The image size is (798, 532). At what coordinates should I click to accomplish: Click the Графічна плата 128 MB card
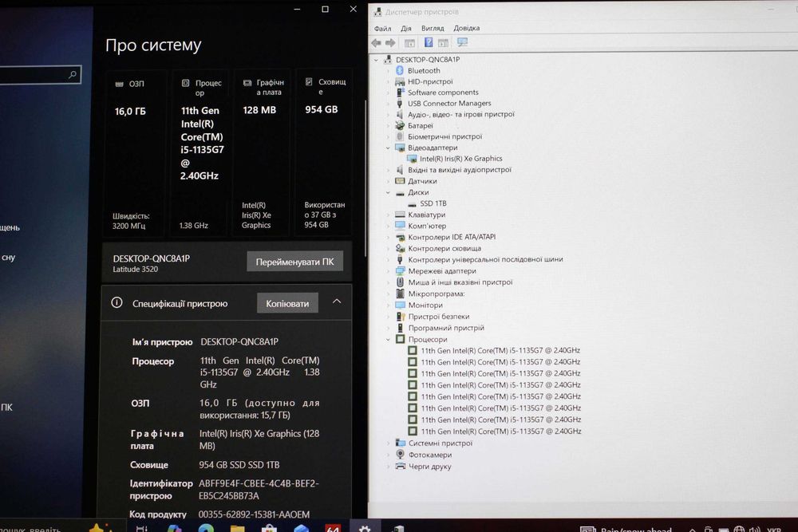(x=262, y=152)
